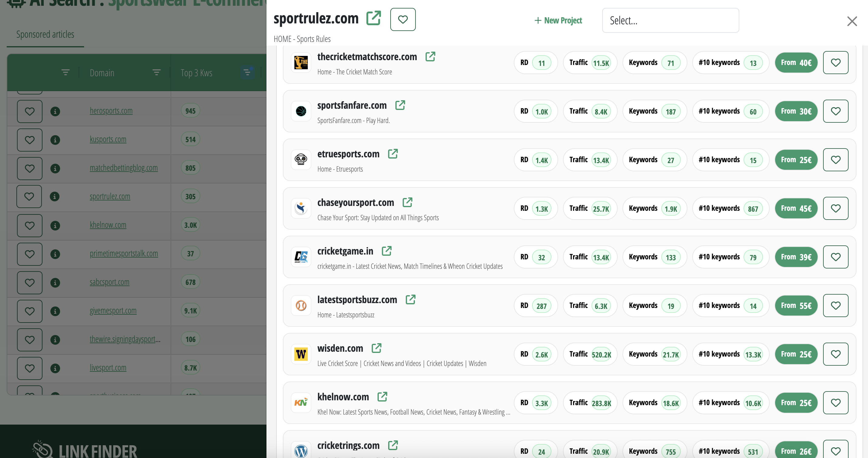Viewport: 868px width, 458px height.
Task: Click cricketgame.in logo favicon
Action: (x=301, y=257)
